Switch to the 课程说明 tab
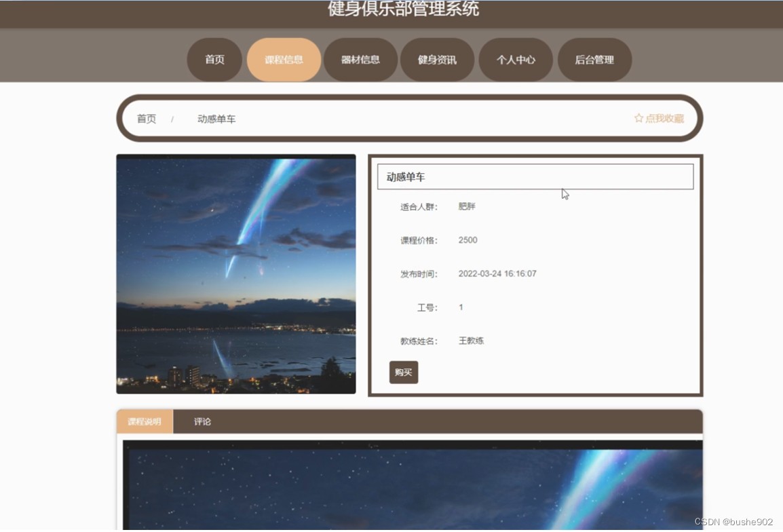The width and height of the screenshot is (783, 532). pyautogui.click(x=145, y=421)
